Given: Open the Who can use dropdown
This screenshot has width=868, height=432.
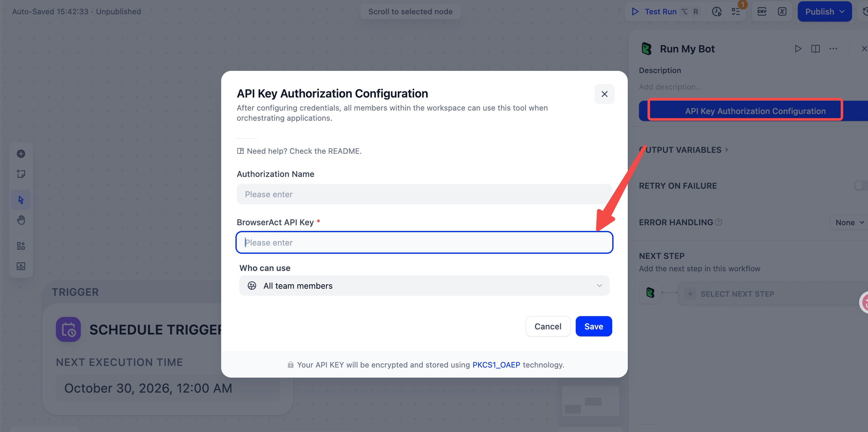Looking at the screenshot, I should (x=424, y=286).
